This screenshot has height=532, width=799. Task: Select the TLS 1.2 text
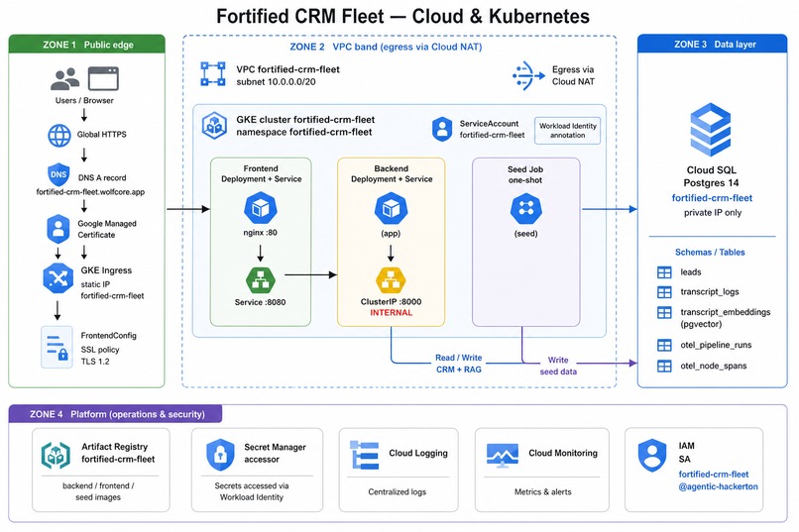95,362
